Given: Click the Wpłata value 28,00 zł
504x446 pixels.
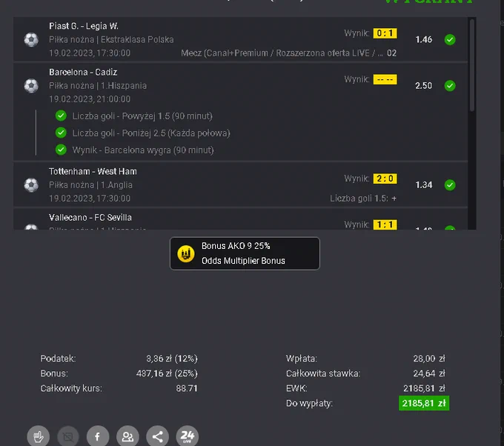Looking at the screenshot, I should 429,359.
